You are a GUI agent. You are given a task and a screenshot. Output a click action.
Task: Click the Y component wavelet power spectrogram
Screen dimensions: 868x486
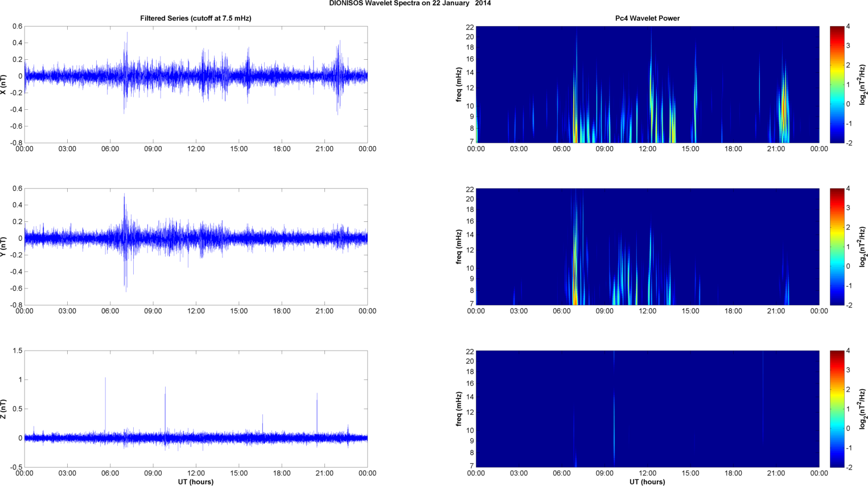[x=647, y=246]
